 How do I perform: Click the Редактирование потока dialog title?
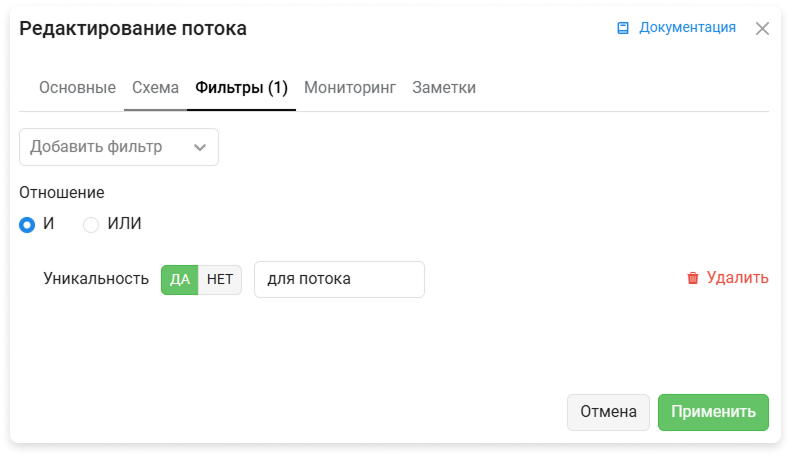click(133, 29)
